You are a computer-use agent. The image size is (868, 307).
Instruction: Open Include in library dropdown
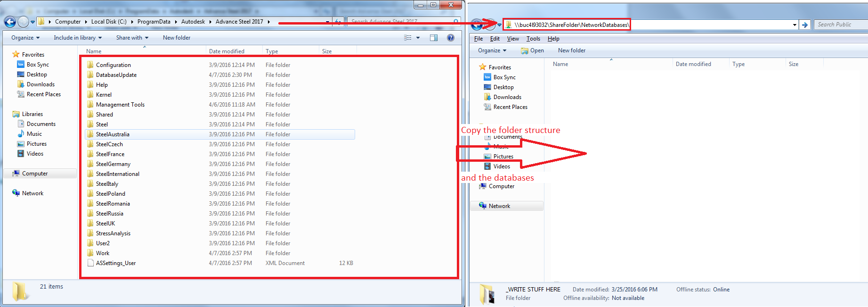[x=78, y=38]
